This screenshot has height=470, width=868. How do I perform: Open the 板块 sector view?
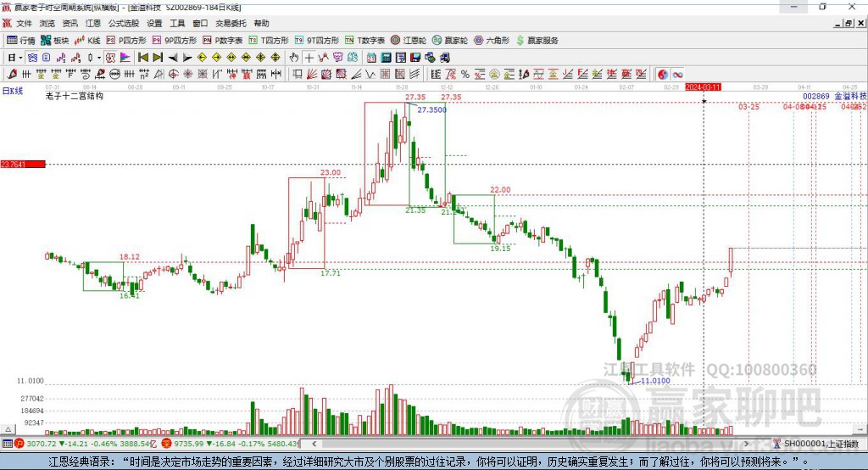click(x=55, y=41)
